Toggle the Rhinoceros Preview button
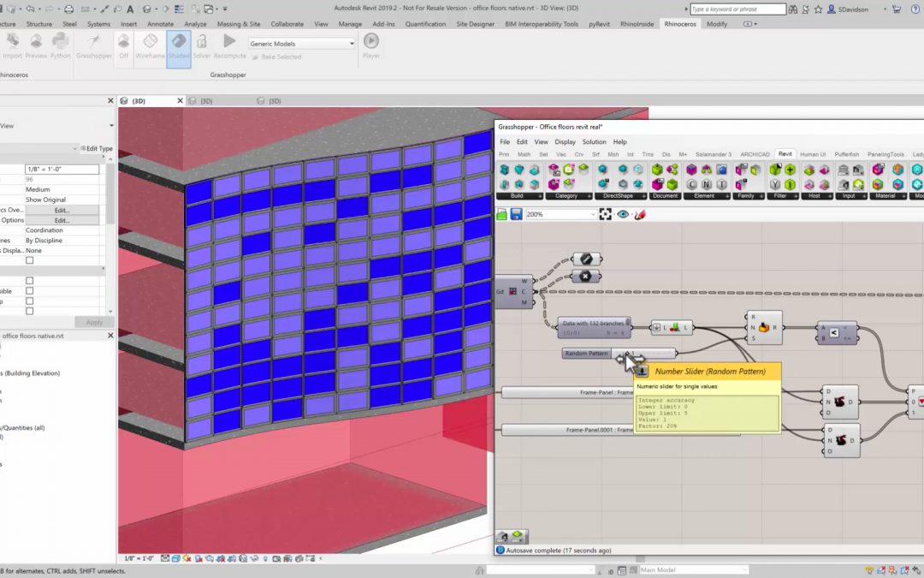 tap(36, 46)
